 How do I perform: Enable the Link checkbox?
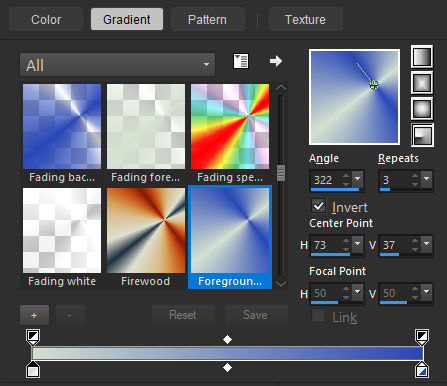(x=319, y=316)
